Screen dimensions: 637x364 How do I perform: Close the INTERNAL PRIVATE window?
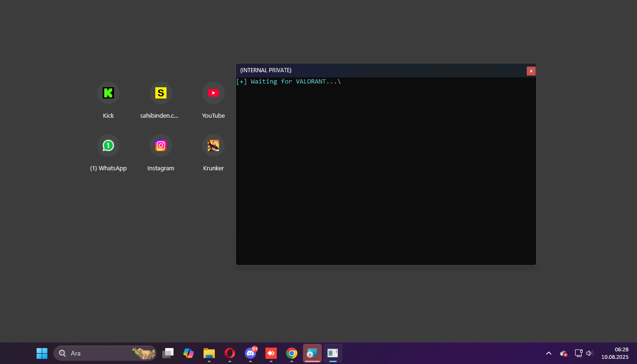531,71
